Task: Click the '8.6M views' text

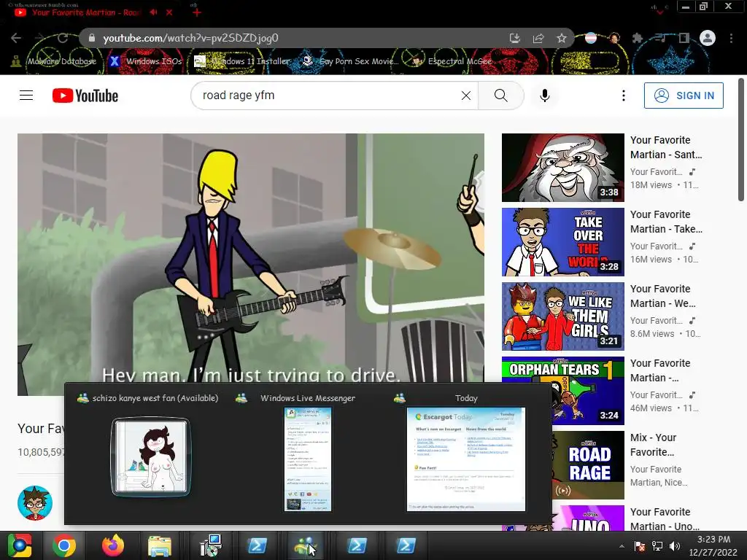Action: pos(652,334)
